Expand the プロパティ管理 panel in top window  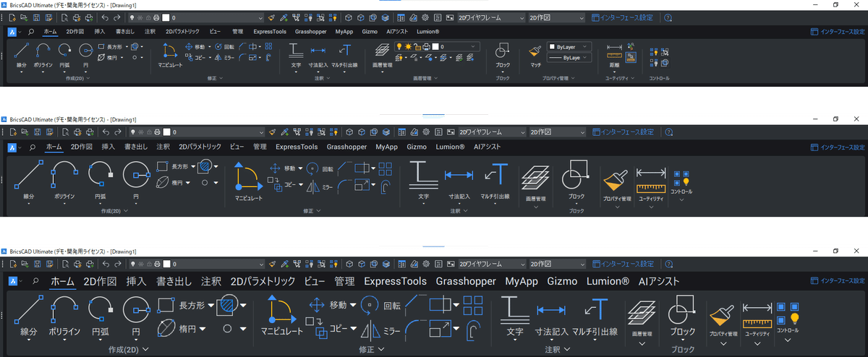point(560,77)
